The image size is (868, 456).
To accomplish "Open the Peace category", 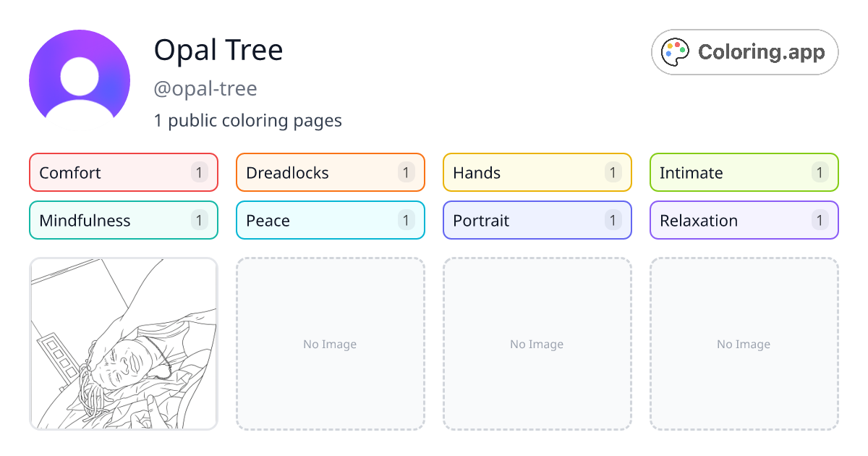I will click(330, 220).
